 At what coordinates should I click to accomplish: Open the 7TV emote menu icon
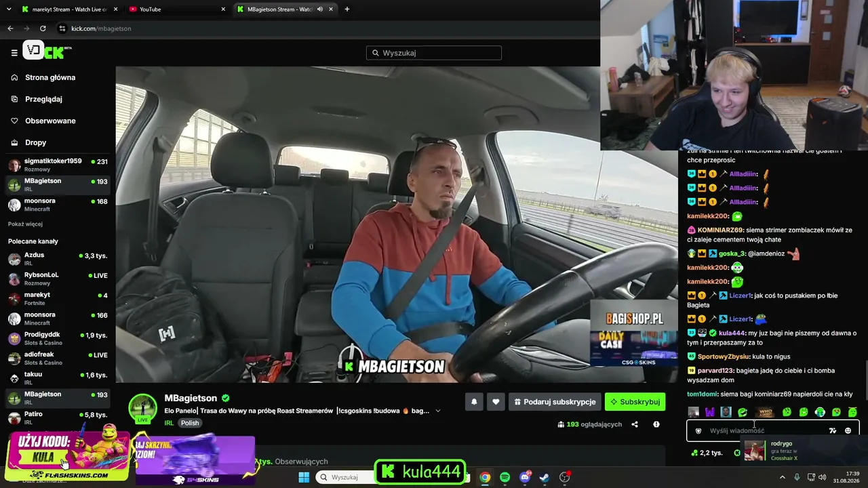point(833,430)
